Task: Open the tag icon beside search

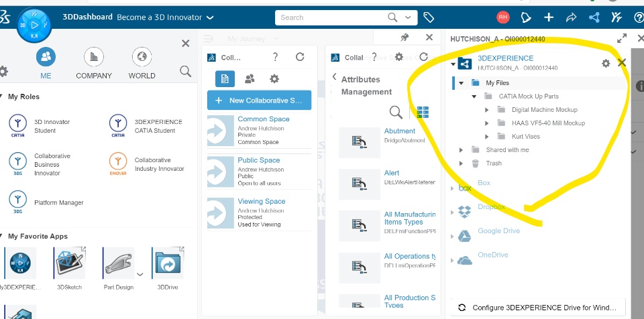Action: [x=429, y=17]
